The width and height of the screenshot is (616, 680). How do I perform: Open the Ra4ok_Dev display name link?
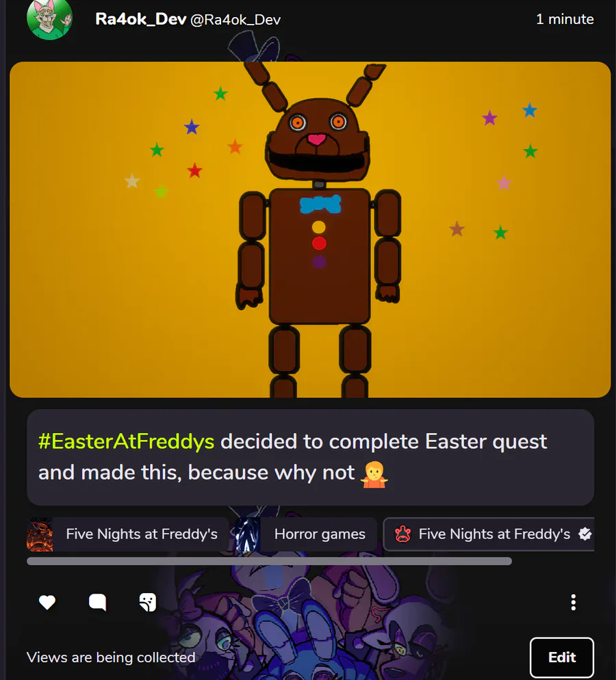(x=140, y=19)
